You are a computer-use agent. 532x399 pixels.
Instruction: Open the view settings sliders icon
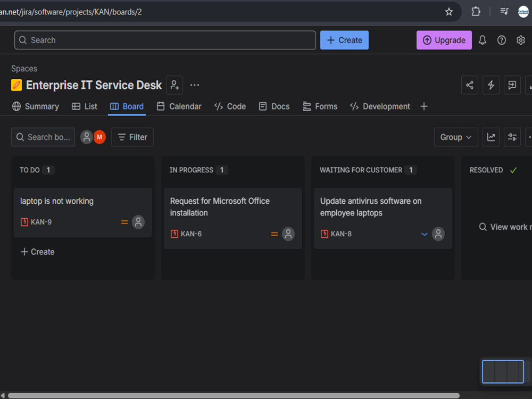pyautogui.click(x=512, y=137)
